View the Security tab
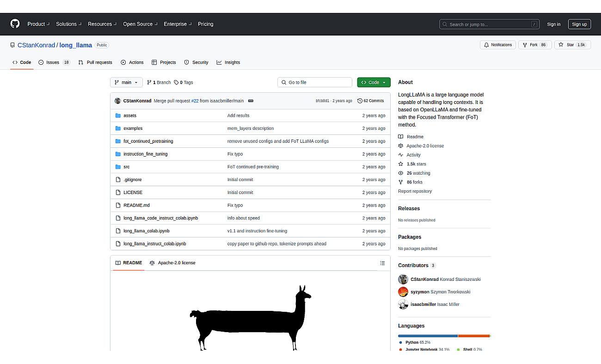The width and height of the screenshot is (601, 364). tap(196, 62)
